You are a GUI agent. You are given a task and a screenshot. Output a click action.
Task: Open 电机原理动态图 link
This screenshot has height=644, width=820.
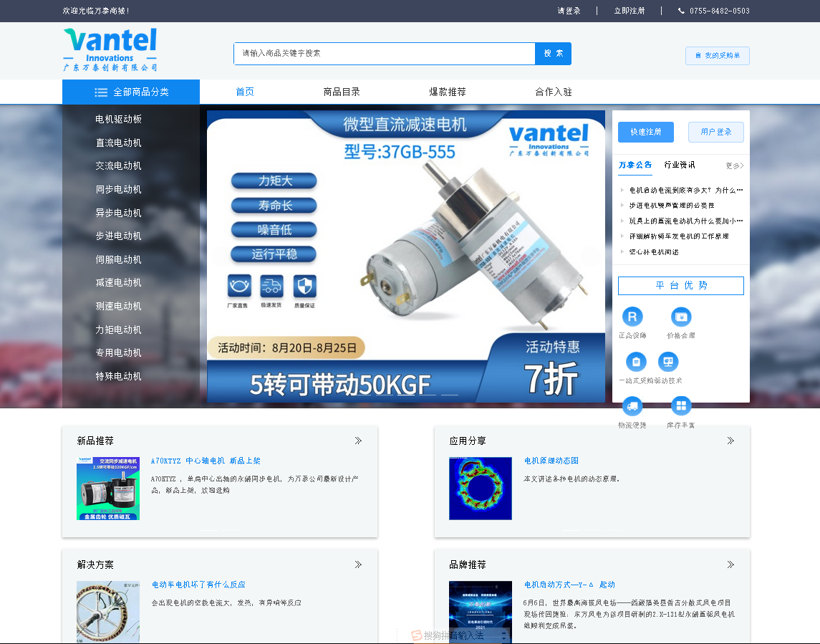(551, 461)
